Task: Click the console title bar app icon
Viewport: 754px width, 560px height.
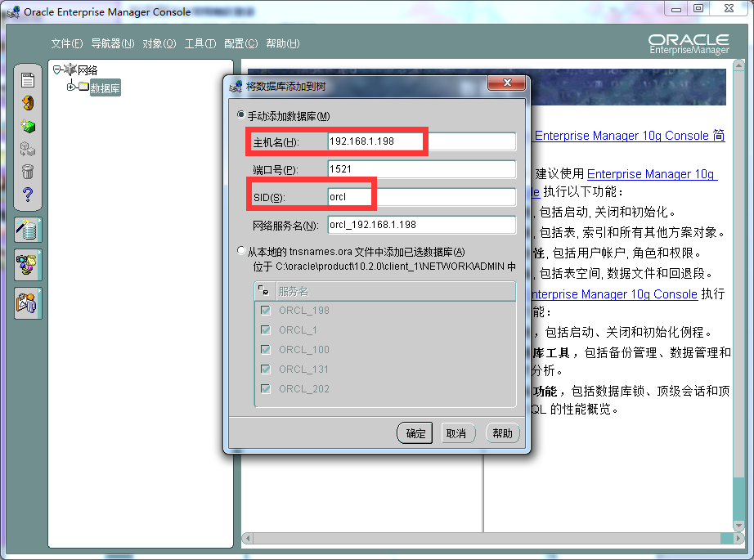Action: coord(13,12)
